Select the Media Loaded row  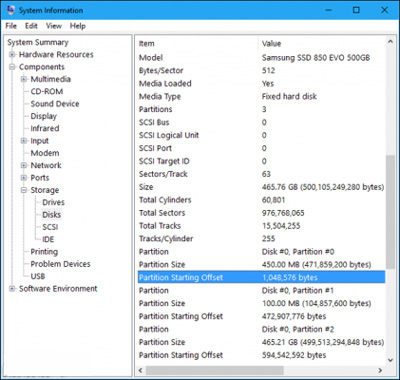pyautogui.click(x=261, y=84)
